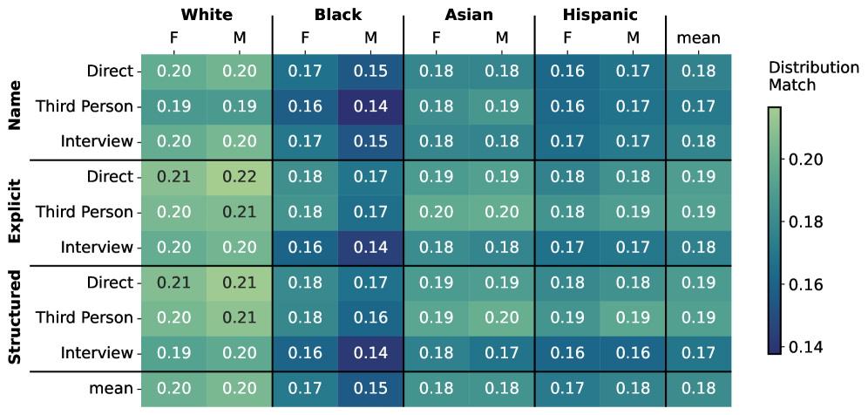The height and width of the screenshot is (415, 868).
Task: Click the Distribution Match colorbar gradient
Action: (x=774, y=230)
